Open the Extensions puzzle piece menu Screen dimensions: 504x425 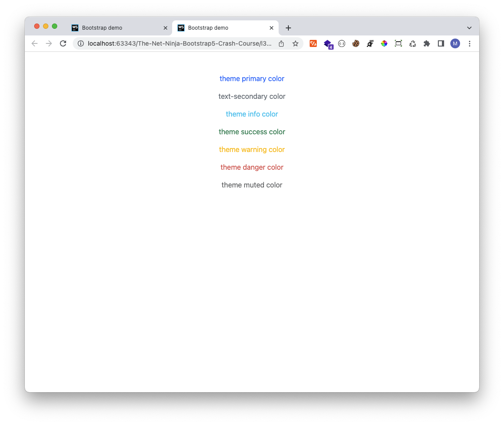click(427, 43)
